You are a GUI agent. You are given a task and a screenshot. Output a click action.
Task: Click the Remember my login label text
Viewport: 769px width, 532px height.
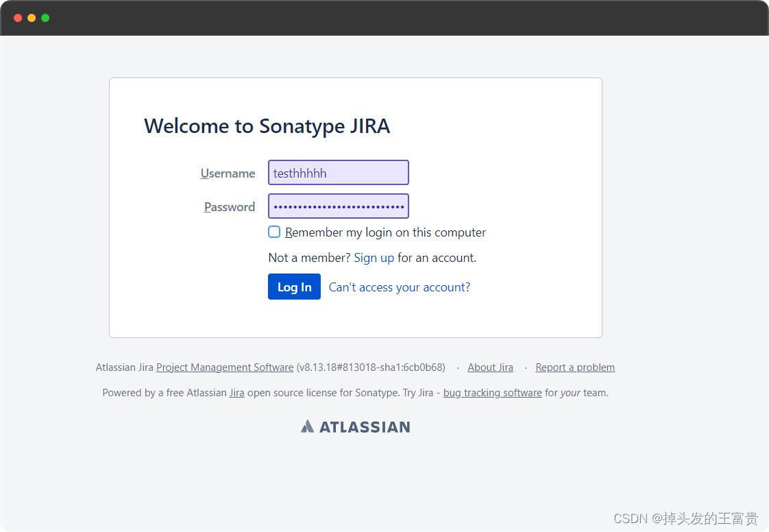click(x=385, y=232)
